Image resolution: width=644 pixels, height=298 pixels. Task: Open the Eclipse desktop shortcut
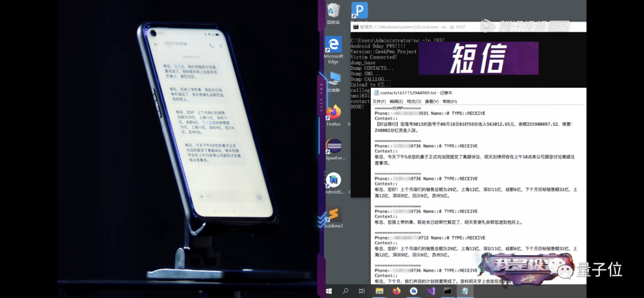coord(333,147)
